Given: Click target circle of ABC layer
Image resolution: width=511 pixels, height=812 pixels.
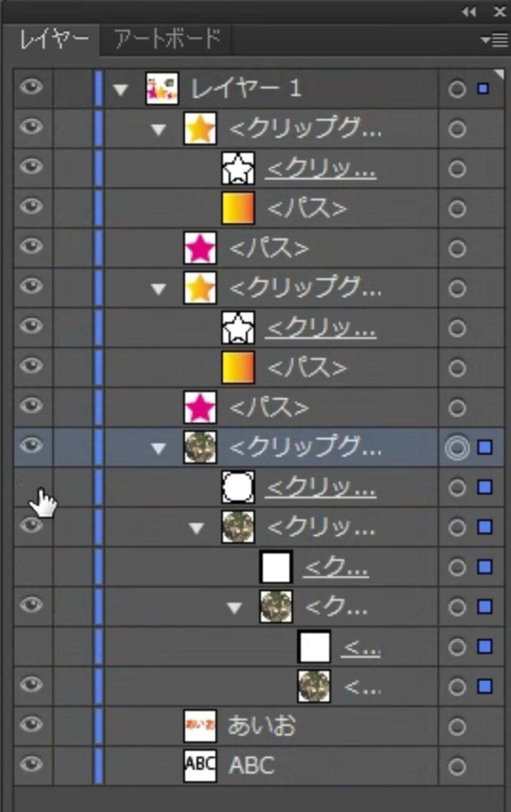Looking at the screenshot, I should pyautogui.click(x=456, y=766).
